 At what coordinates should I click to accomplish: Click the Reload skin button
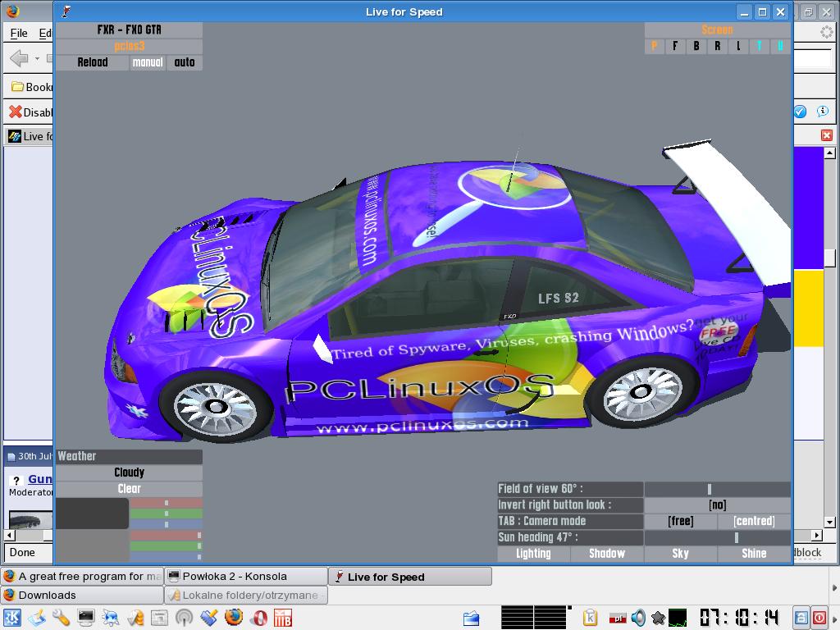[x=92, y=62]
